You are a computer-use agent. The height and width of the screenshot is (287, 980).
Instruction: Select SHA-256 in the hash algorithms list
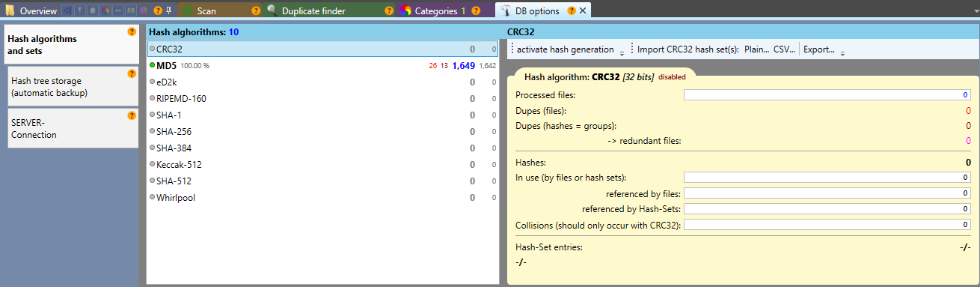(x=322, y=132)
